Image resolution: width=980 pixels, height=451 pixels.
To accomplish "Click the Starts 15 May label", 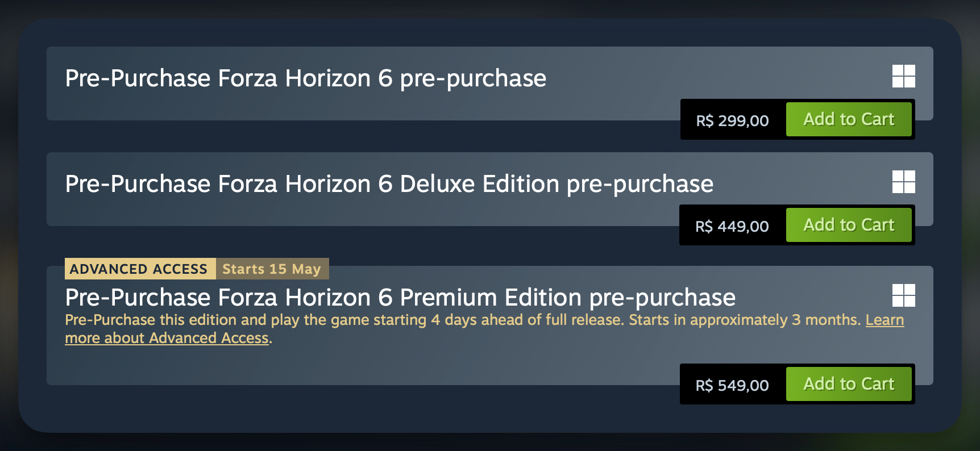I will [x=272, y=269].
